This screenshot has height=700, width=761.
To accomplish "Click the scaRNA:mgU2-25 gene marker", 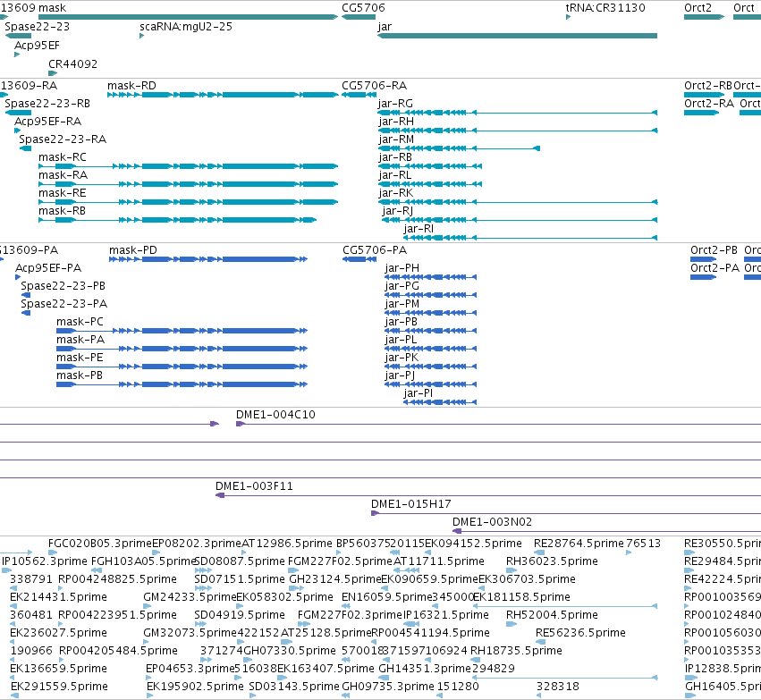I will tap(141, 36).
